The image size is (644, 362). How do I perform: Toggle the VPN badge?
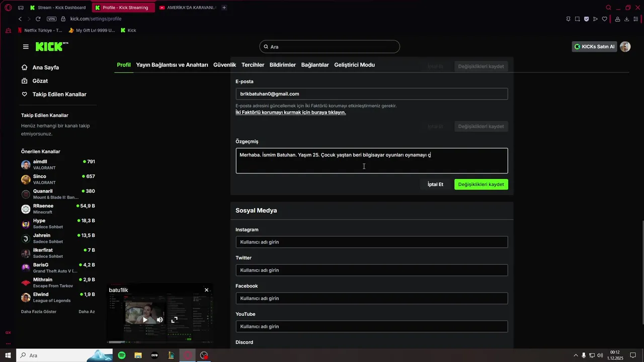coord(51,19)
